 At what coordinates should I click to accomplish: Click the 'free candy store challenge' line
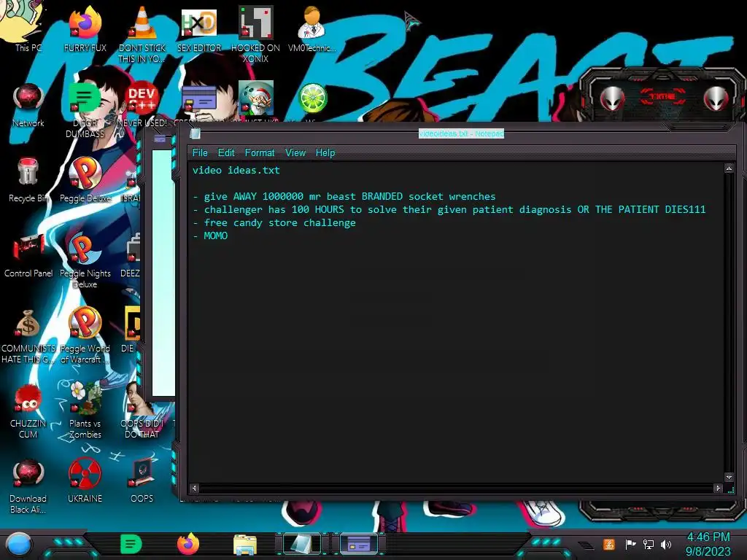(274, 223)
